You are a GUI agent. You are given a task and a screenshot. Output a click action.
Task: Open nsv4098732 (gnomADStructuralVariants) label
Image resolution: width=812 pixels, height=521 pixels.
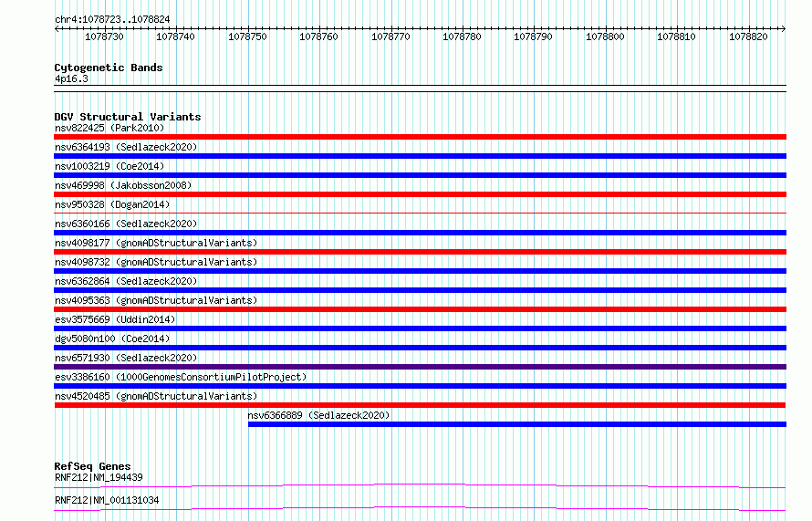pyautogui.click(x=156, y=262)
